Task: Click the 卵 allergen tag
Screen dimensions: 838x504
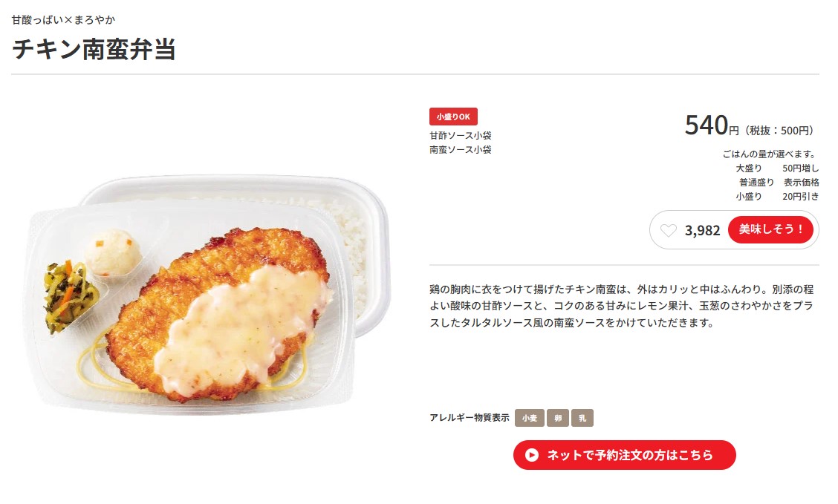Action: 557,418
